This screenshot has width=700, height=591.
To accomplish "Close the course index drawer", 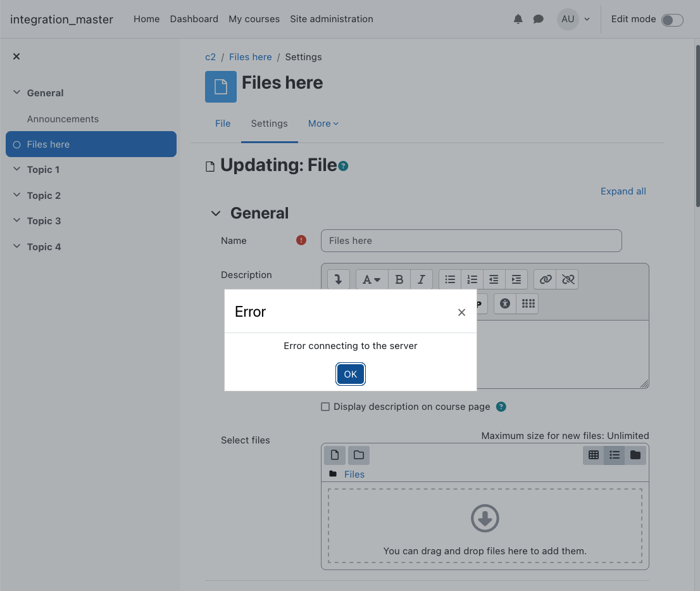I will click(x=16, y=56).
